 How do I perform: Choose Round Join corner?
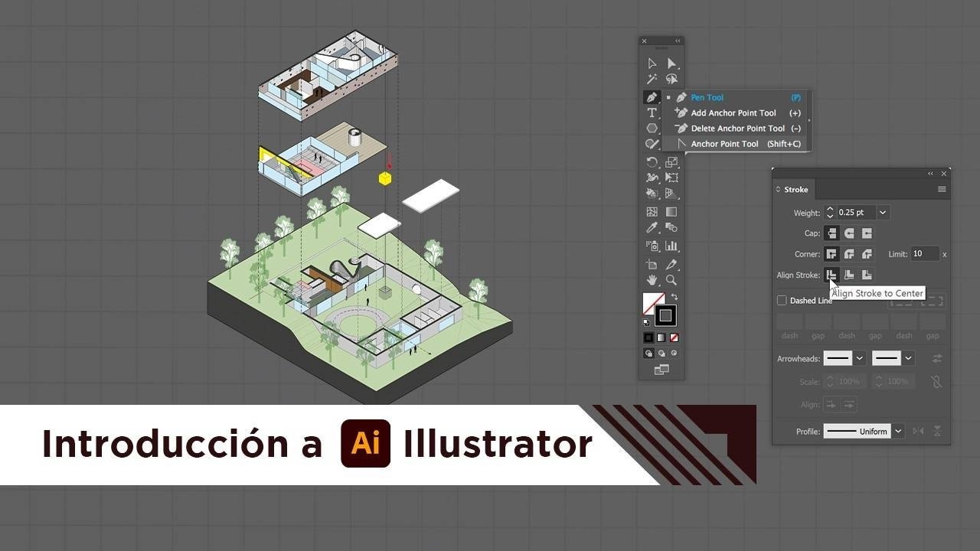849,254
